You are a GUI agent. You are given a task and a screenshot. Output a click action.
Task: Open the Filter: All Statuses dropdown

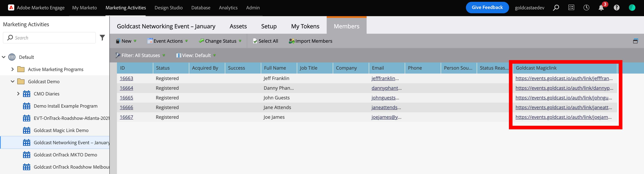pos(140,55)
